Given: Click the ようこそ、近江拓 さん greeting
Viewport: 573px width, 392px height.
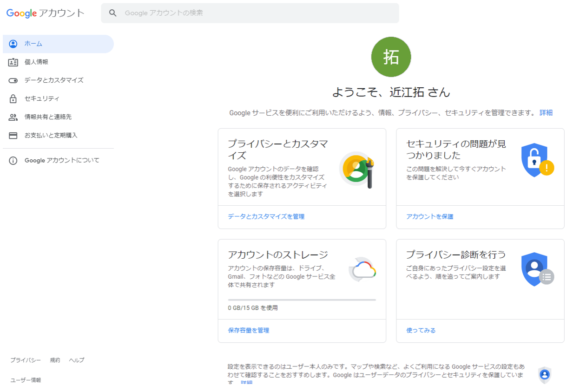Looking at the screenshot, I should pyautogui.click(x=391, y=92).
